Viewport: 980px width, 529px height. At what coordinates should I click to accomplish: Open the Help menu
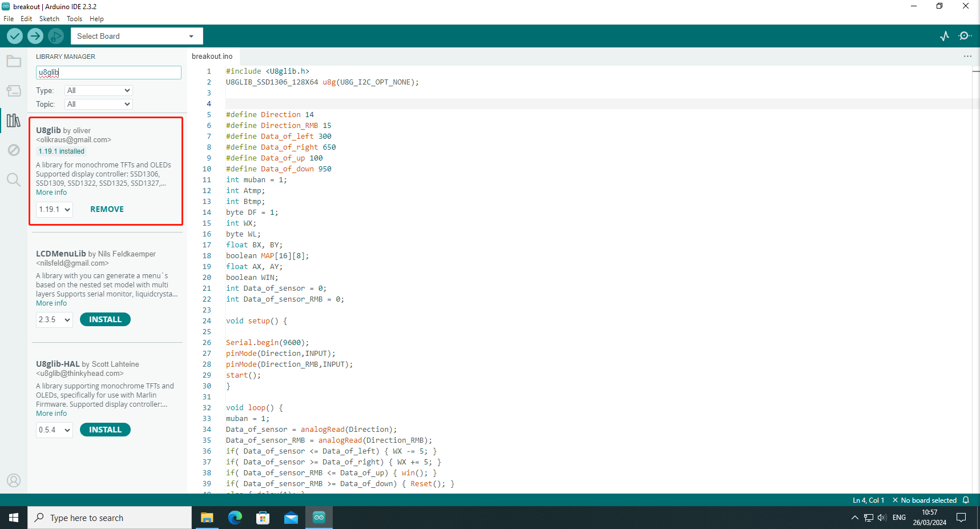tap(97, 19)
